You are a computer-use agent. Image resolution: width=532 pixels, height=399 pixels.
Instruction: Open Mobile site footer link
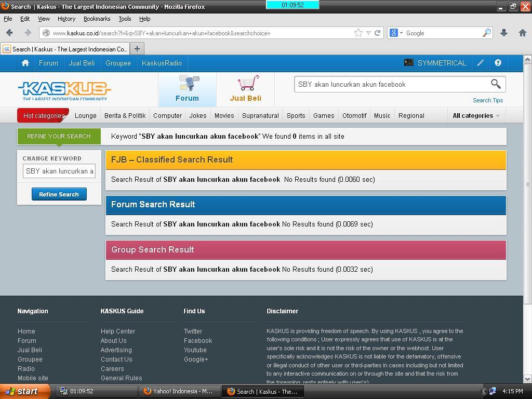click(33, 378)
